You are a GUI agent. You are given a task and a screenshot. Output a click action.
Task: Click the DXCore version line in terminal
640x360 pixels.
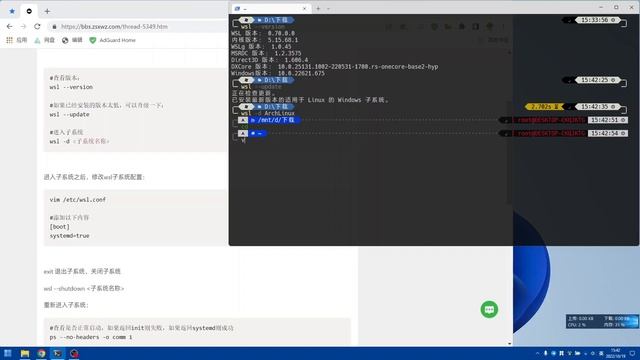click(334, 67)
